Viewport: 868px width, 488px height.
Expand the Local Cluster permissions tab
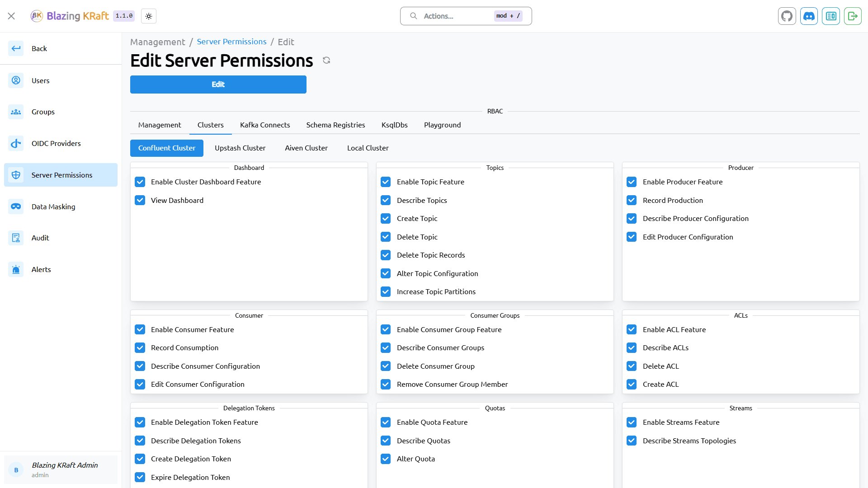[367, 148]
